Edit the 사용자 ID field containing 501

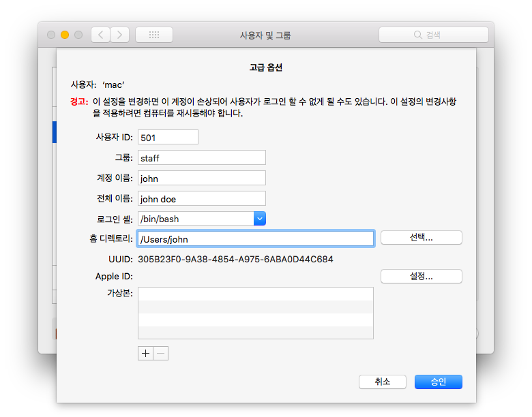168,138
